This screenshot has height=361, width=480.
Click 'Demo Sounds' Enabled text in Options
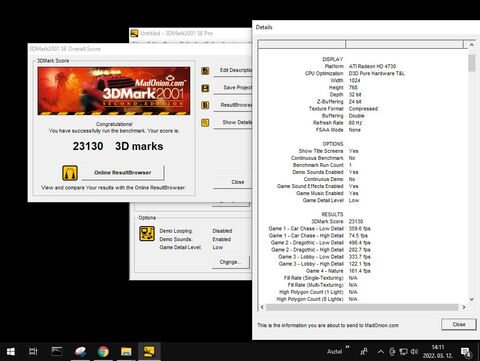click(222, 239)
